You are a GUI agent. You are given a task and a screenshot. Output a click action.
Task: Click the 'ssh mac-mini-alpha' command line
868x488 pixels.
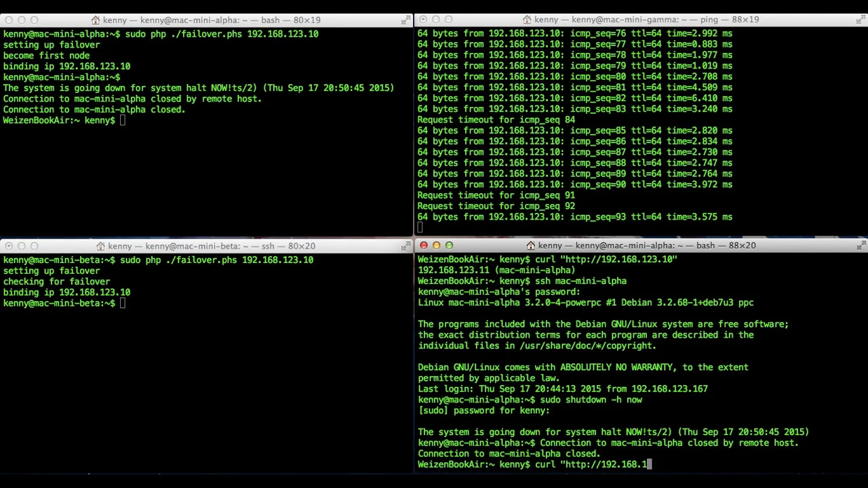pyautogui.click(x=522, y=281)
